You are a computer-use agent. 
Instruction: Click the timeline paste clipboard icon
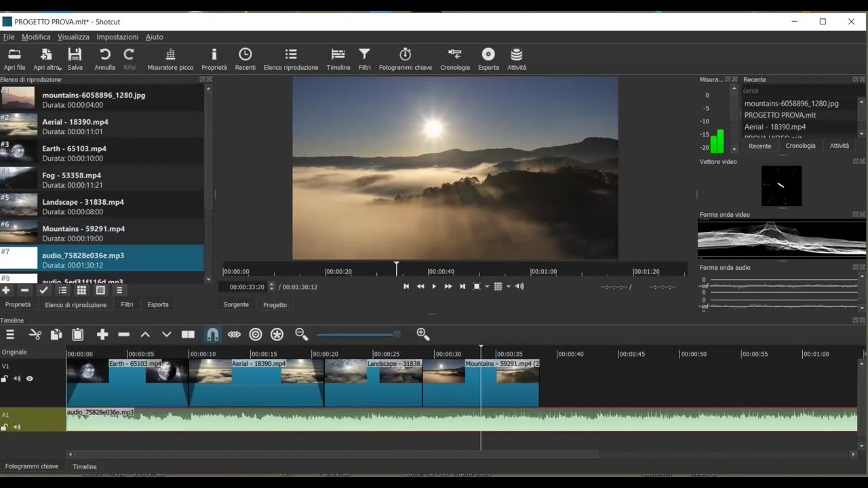[x=78, y=334]
